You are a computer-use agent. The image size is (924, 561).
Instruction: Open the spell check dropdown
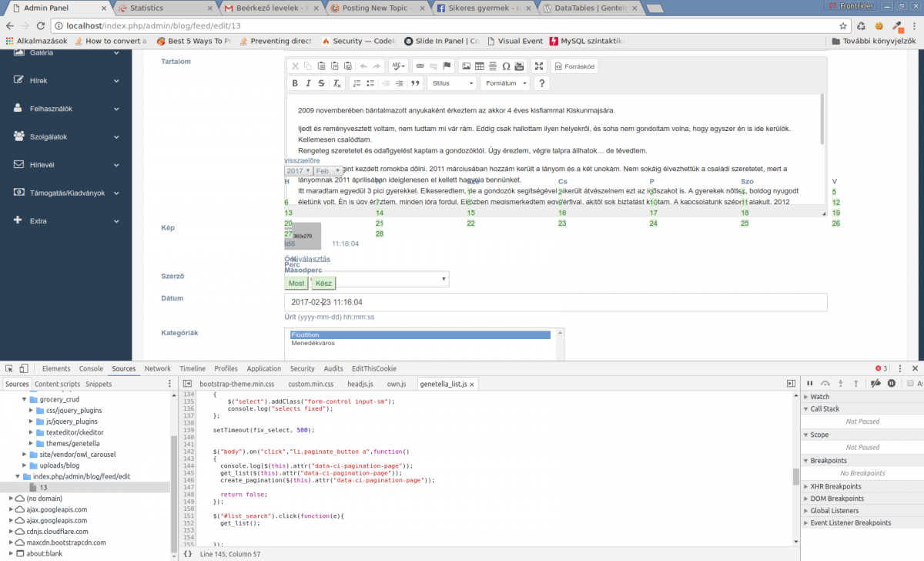pyautogui.click(x=398, y=66)
